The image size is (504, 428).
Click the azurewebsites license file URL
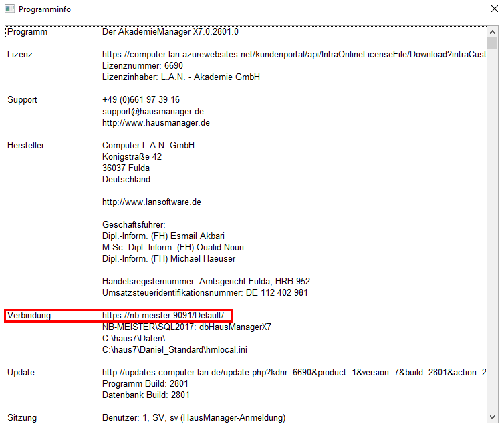(x=293, y=54)
